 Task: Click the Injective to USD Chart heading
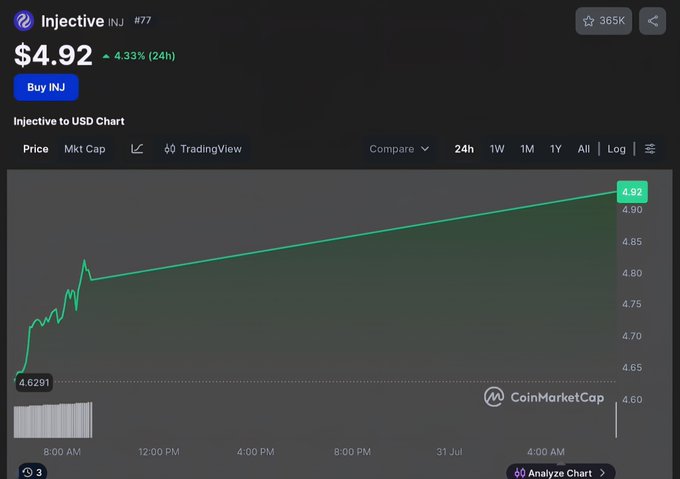tap(69, 121)
